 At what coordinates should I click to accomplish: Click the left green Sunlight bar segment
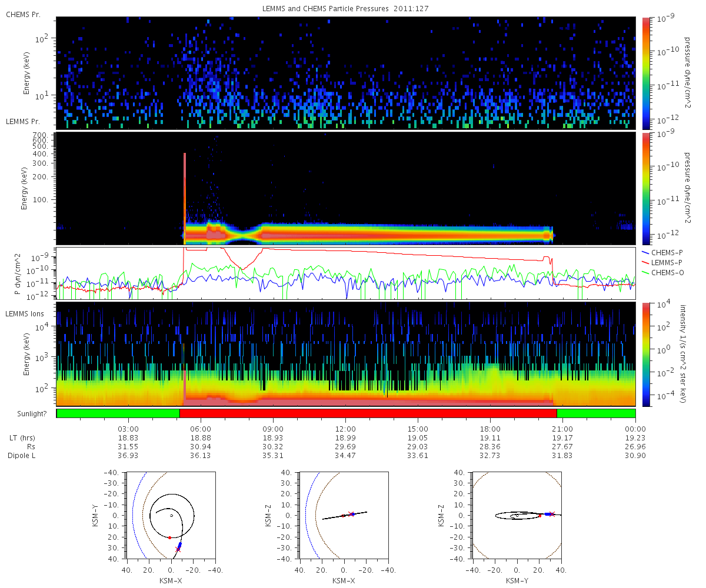(118, 413)
